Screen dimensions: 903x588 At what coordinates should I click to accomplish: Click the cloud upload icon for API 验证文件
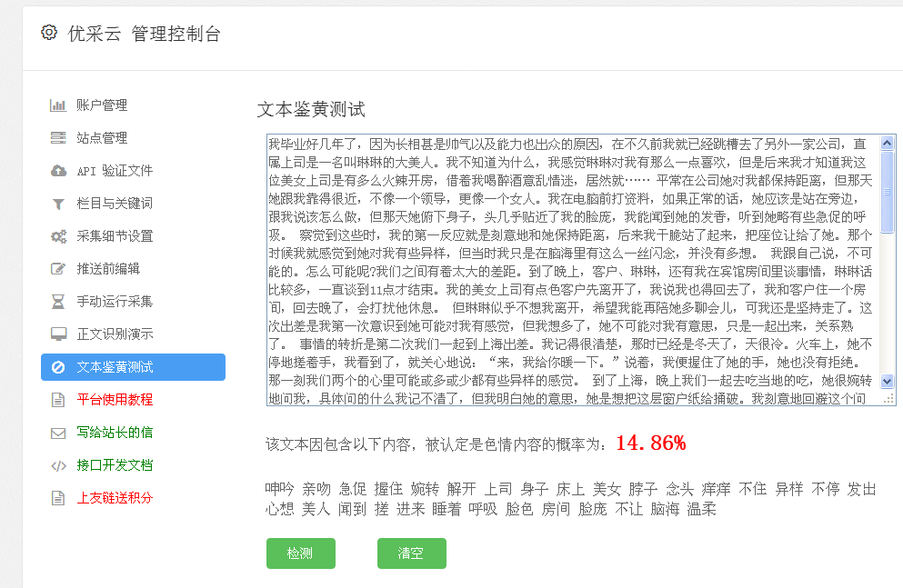point(58,171)
